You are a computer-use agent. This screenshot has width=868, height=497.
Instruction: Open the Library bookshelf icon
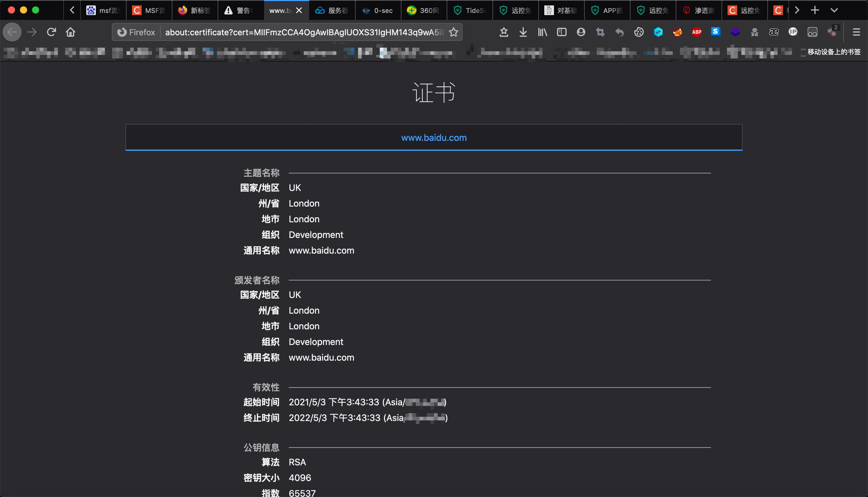[542, 32]
